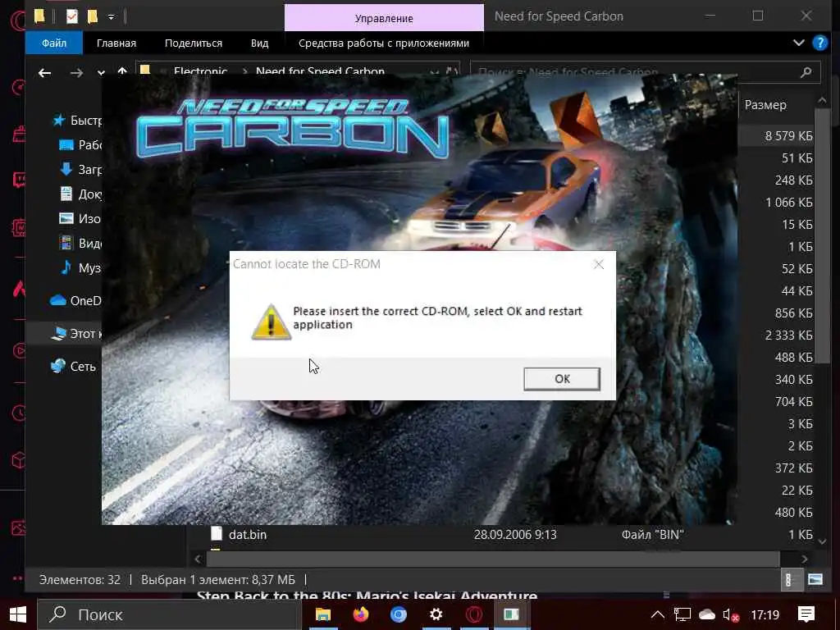This screenshot has width=840, height=630.
Task: Open File Explorer from the taskbar
Action: [x=323, y=614]
